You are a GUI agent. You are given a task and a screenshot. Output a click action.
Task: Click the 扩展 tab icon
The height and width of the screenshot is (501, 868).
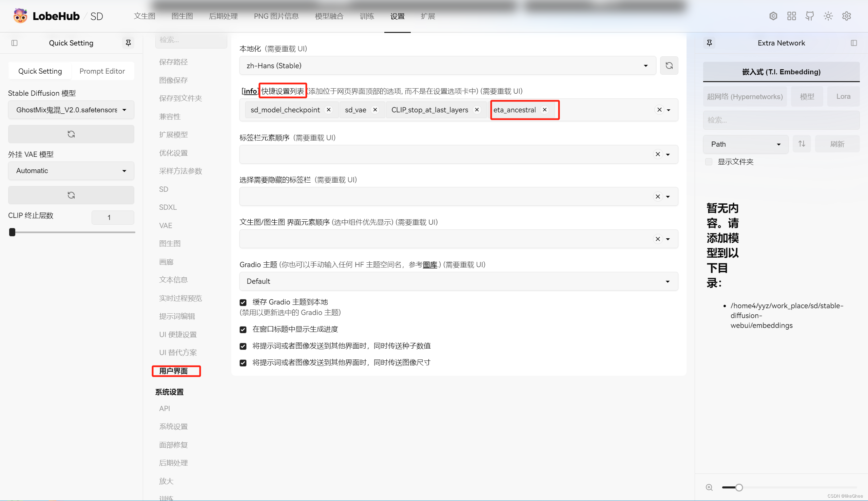click(430, 16)
